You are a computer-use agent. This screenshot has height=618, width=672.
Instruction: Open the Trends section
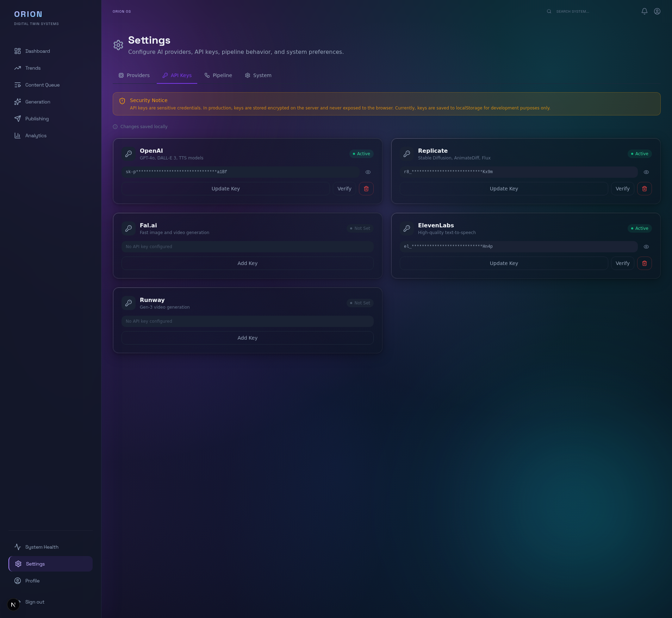(33, 68)
